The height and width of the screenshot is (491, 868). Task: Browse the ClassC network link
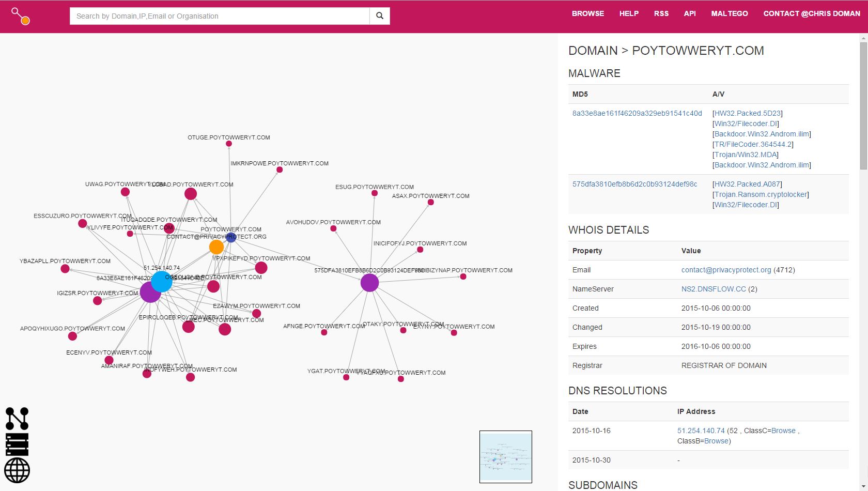click(783, 431)
